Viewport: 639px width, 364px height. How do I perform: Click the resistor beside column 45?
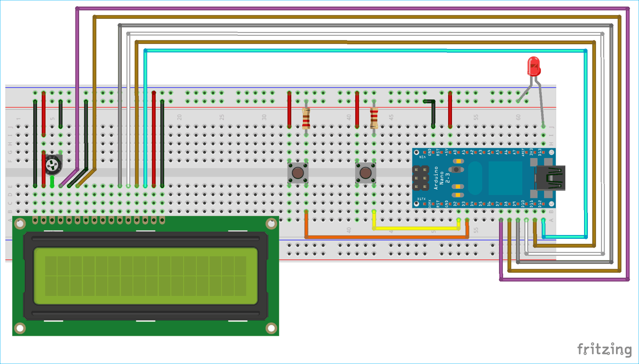(374, 118)
